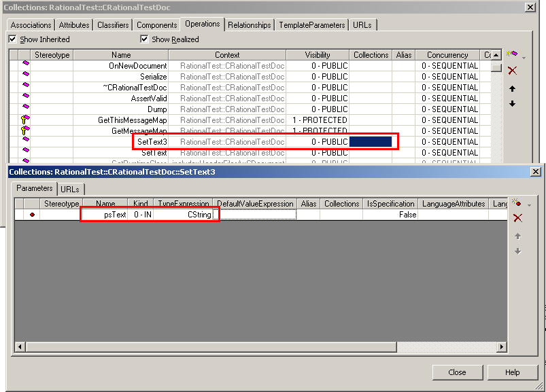Click the Help button
Image resolution: width=546 pixels, height=392 pixels.
(513, 372)
